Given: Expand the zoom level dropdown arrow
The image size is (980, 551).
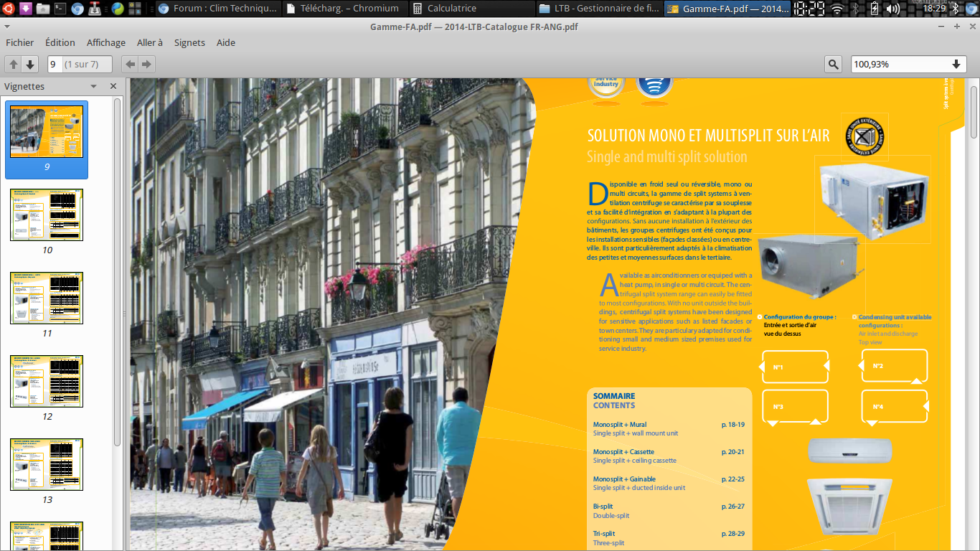Looking at the screenshot, I should point(956,65).
